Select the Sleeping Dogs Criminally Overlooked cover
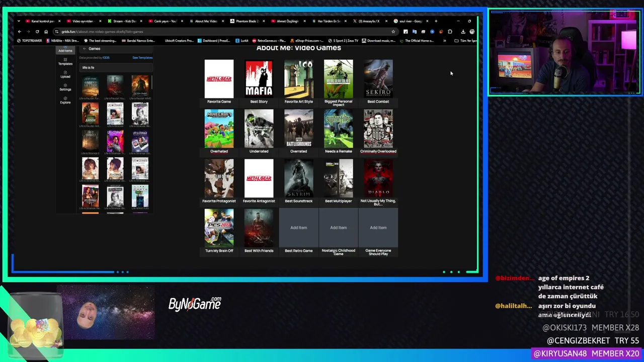This screenshot has width=644, height=362. click(x=378, y=128)
